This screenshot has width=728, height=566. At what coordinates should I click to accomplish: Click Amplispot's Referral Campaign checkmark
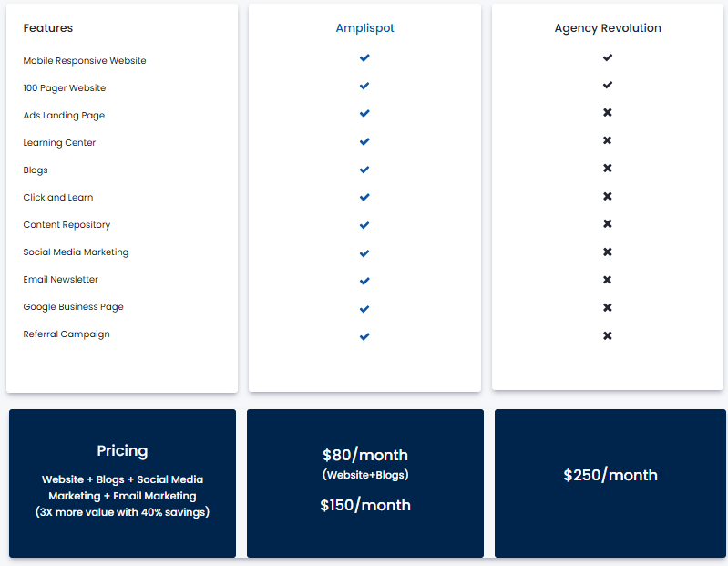(364, 336)
